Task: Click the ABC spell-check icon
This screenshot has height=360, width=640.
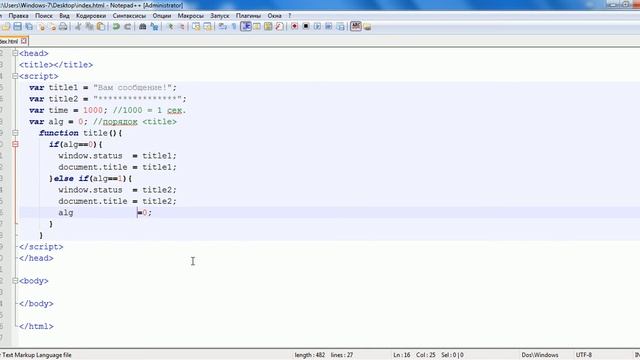Action: click(356, 27)
